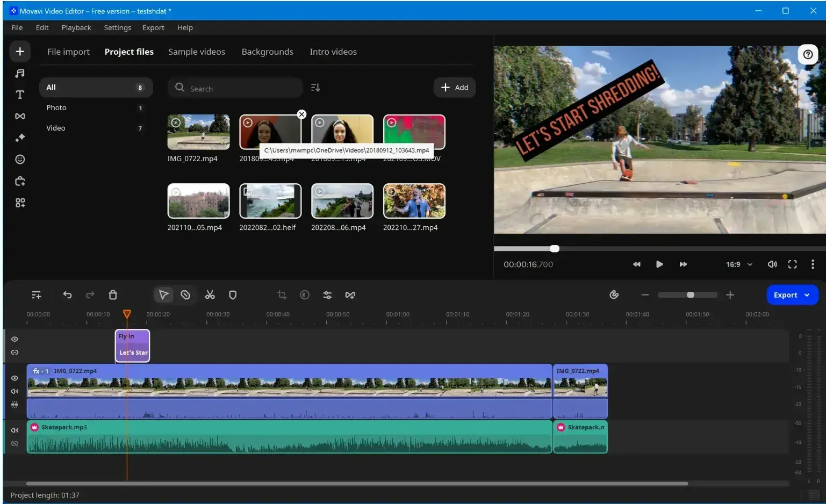The width and height of the screenshot is (826, 504).
Task: Hide the title track with eye icon
Action: click(x=15, y=339)
